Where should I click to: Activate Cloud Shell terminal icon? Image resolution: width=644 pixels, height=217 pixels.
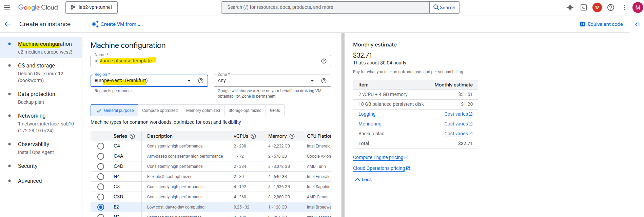pos(584,7)
